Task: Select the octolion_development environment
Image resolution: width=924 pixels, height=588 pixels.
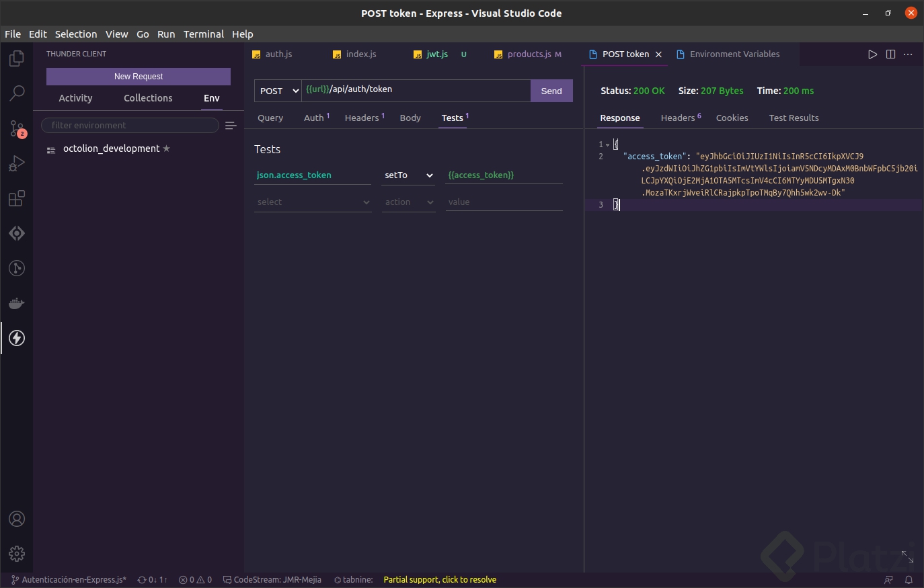Action: [111, 149]
